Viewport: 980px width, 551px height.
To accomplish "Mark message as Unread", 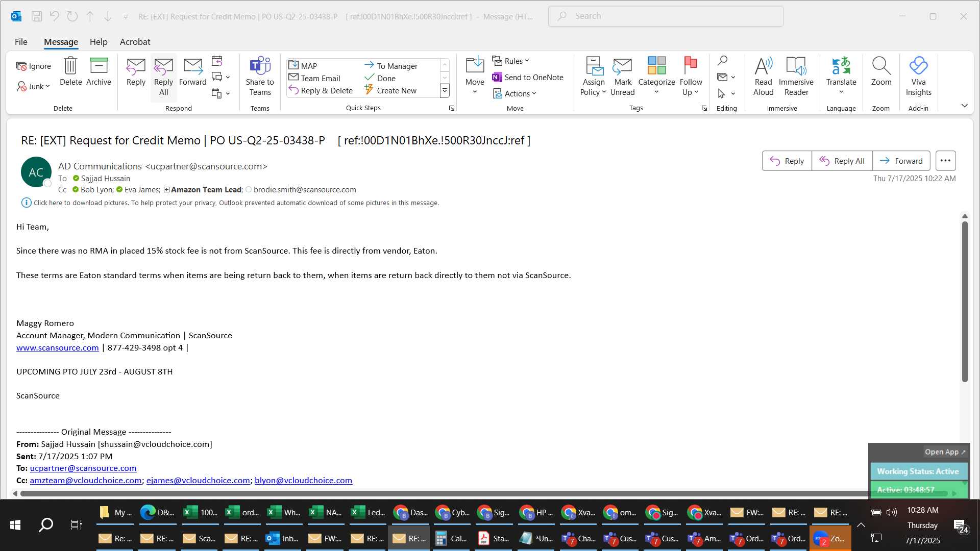I will [622, 77].
